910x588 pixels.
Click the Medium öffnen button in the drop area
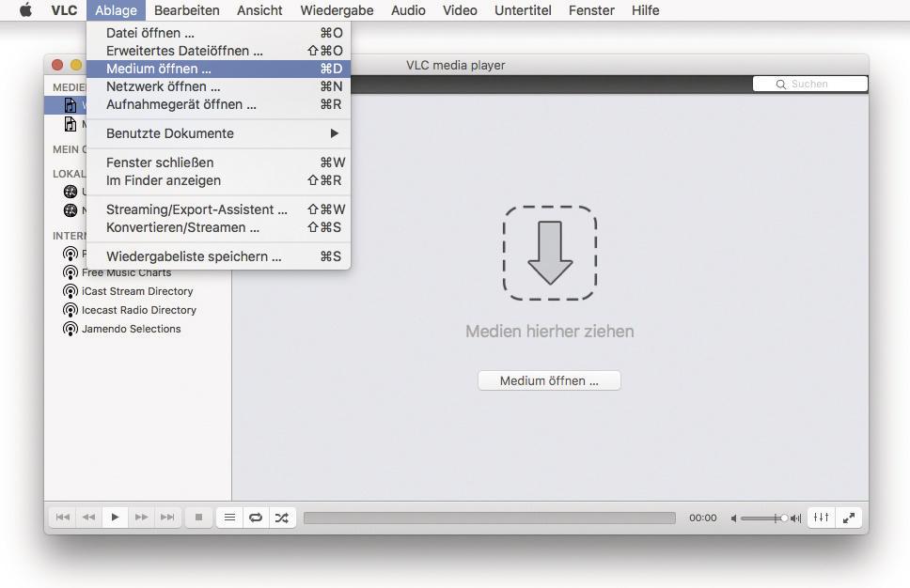(x=549, y=381)
